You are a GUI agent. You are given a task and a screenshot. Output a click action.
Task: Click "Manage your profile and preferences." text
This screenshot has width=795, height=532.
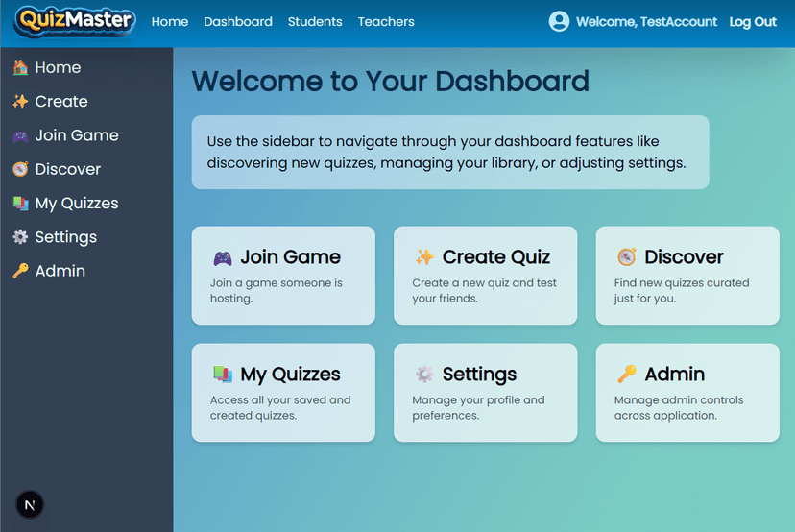click(x=478, y=408)
